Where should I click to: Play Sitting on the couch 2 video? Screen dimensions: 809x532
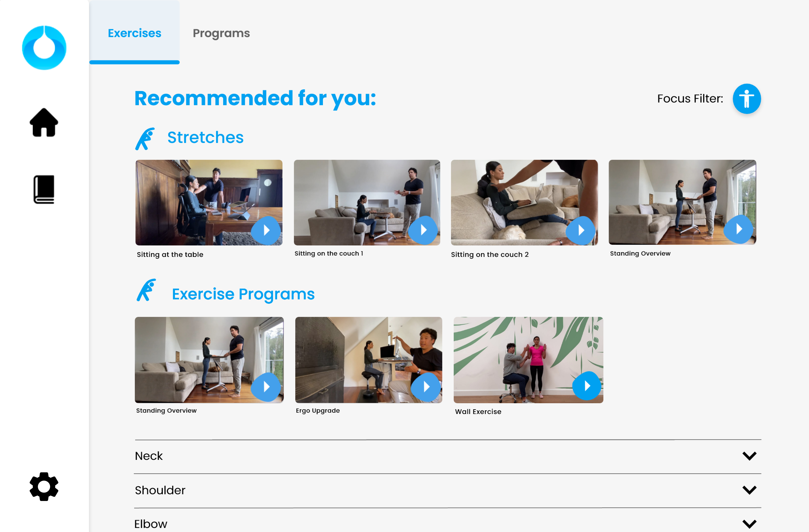581,230
